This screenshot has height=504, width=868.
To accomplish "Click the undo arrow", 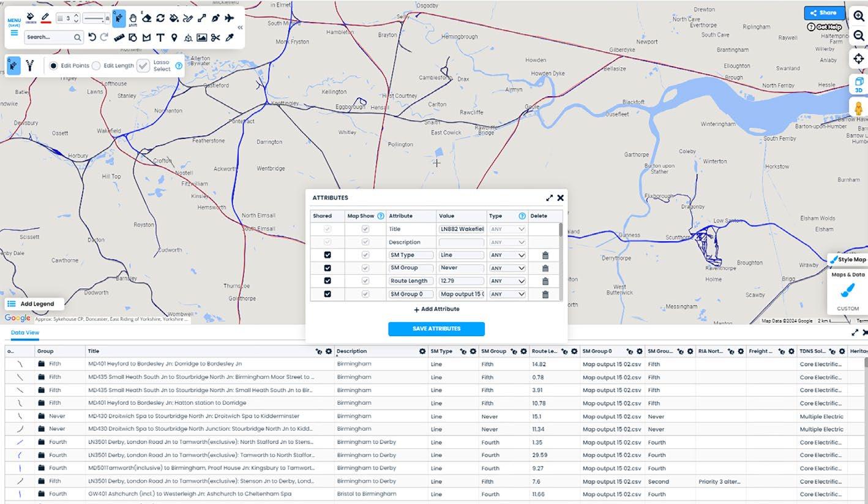I will (x=92, y=37).
